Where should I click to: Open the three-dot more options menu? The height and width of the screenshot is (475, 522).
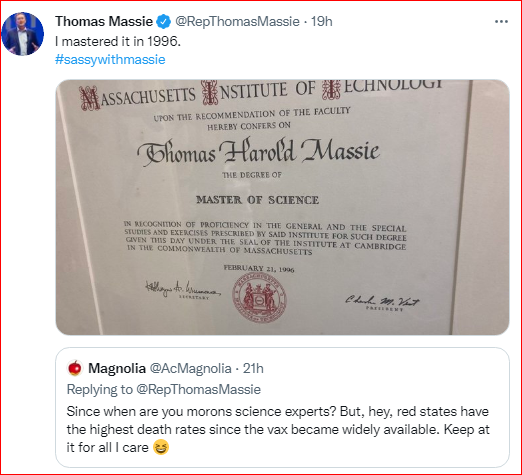(501, 22)
